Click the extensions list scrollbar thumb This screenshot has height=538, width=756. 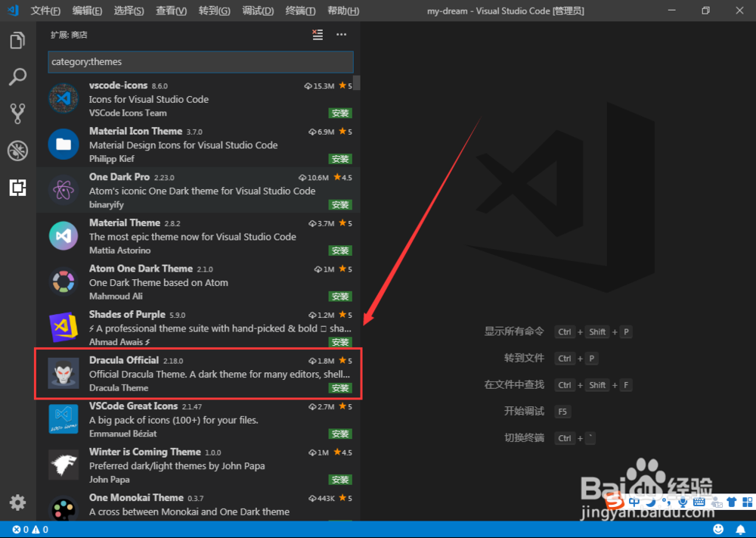pos(357,82)
